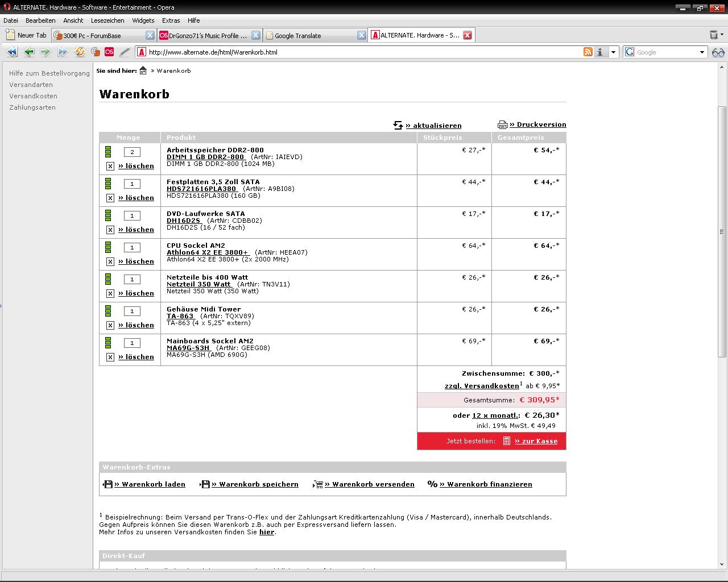Viewport: 728px width, 582px height.
Task: Switch to DrGonzo71's Music Profile tab
Action: click(209, 35)
